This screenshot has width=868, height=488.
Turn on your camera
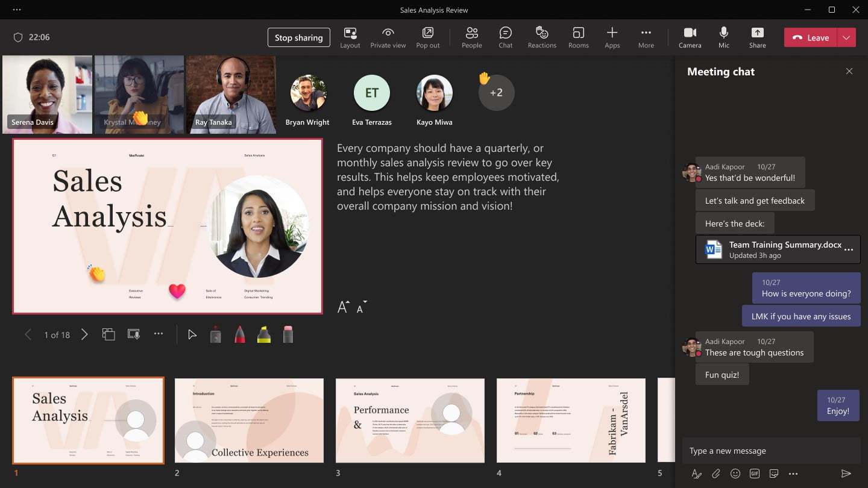(690, 37)
